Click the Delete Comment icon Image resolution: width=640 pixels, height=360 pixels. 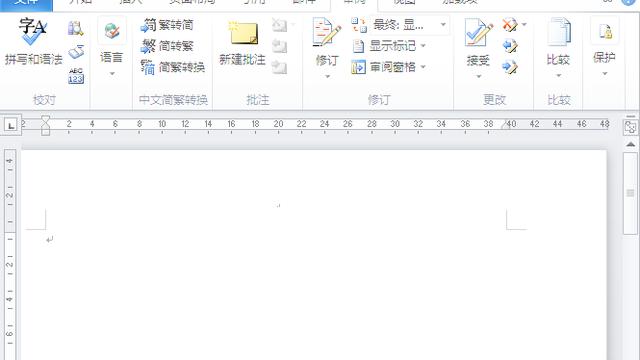[x=280, y=25]
